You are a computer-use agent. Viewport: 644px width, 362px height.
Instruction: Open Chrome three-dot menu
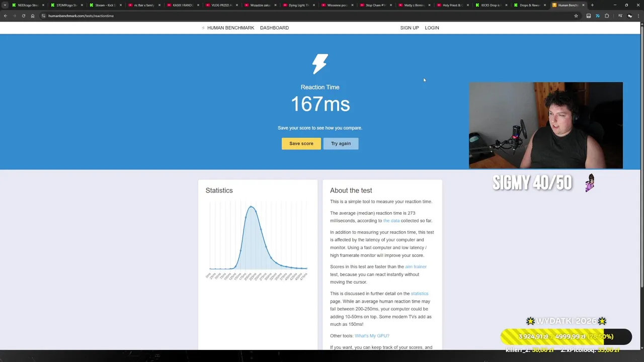click(x=638, y=16)
